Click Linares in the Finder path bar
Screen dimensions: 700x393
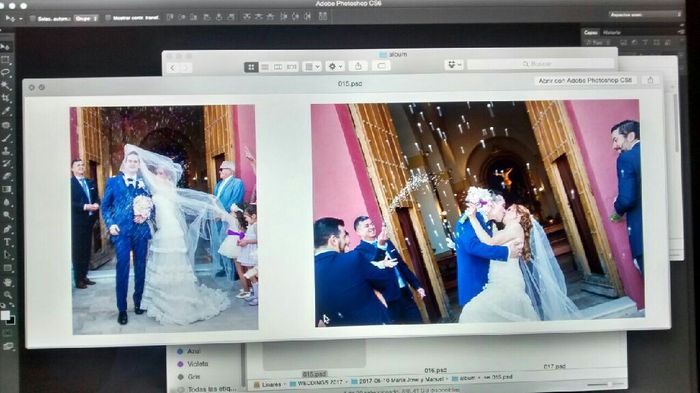pos(267,384)
